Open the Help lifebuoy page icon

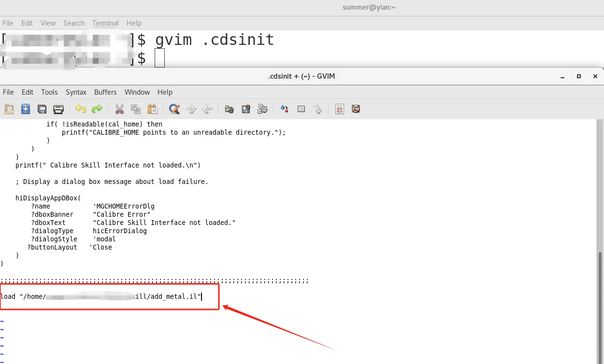coord(340,109)
